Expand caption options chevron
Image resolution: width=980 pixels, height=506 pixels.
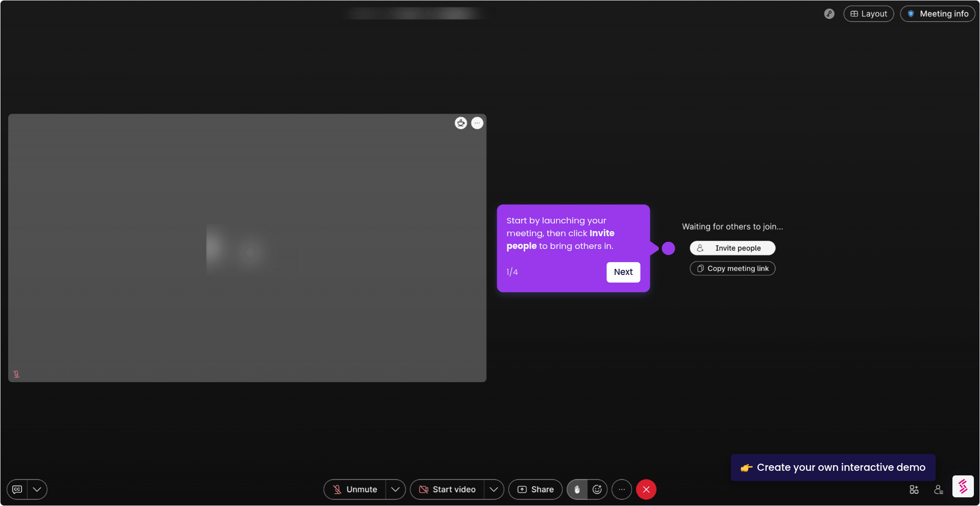pyautogui.click(x=37, y=489)
